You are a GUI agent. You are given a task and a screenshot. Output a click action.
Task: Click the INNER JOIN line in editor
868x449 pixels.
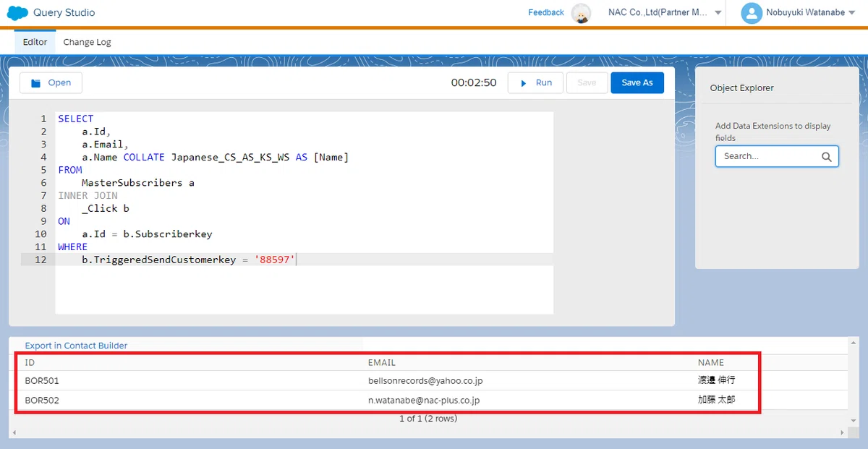88,196
